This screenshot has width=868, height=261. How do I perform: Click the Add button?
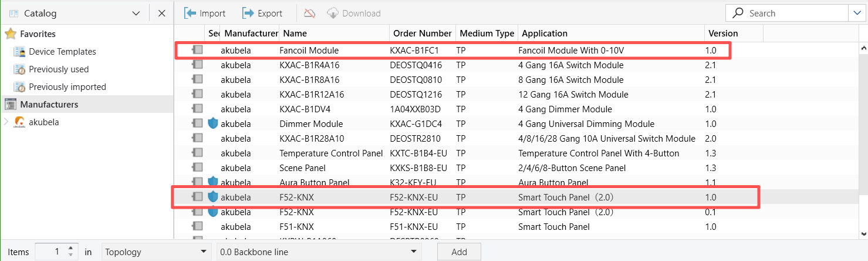click(x=459, y=252)
